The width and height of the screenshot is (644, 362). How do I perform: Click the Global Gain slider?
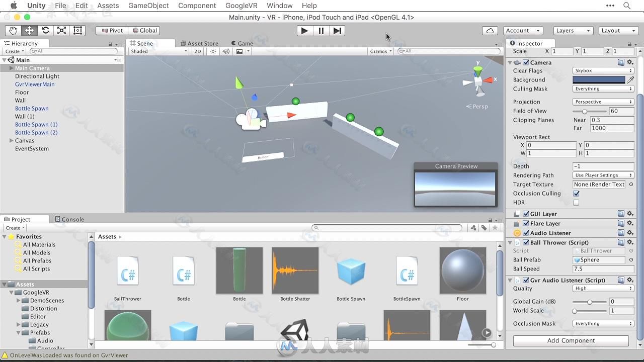[x=590, y=302]
